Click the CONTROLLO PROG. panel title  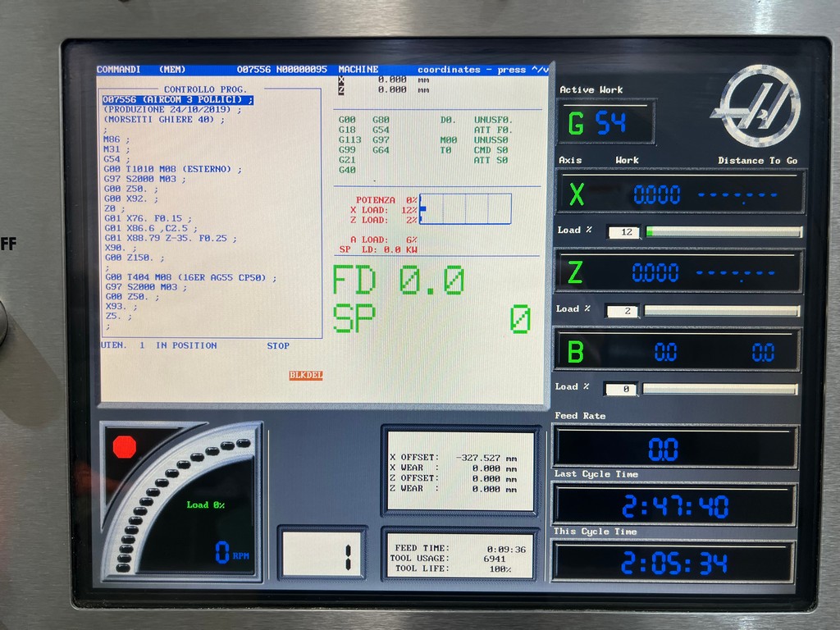pos(205,89)
